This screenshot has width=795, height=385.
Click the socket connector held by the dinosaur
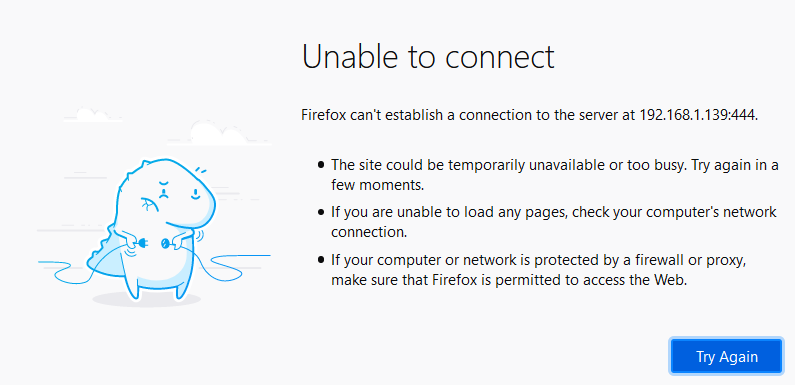tap(166, 244)
